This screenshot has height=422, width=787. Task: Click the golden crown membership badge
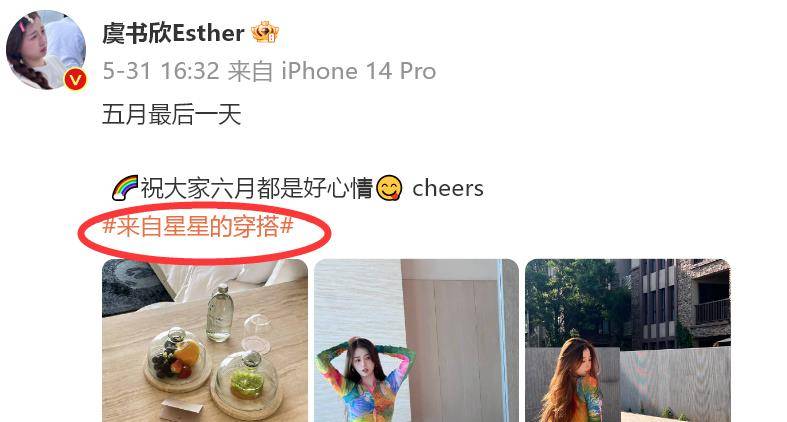coord(265,33)
